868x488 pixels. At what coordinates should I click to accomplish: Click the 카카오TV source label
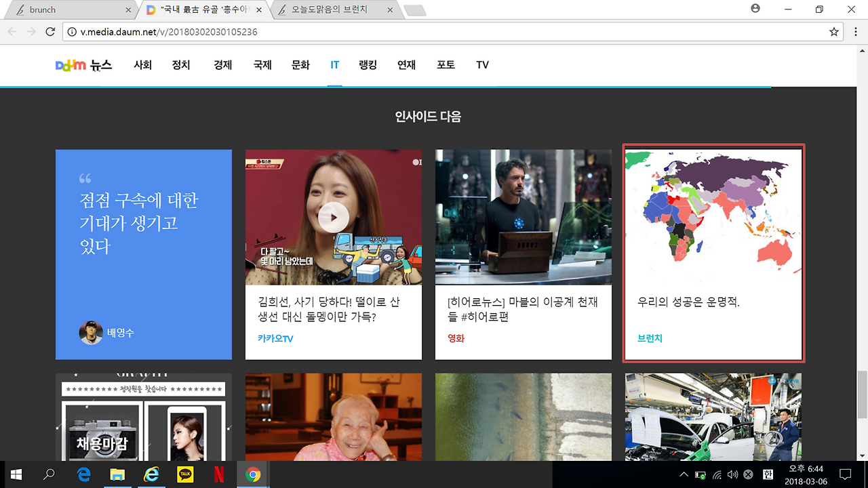[x=275, y=338]
